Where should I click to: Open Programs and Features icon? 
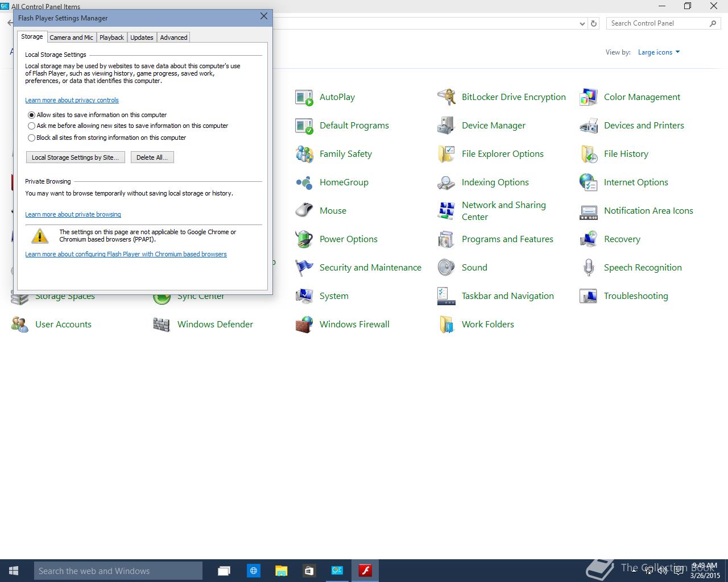pyautogui.click(x=446, y=239)
